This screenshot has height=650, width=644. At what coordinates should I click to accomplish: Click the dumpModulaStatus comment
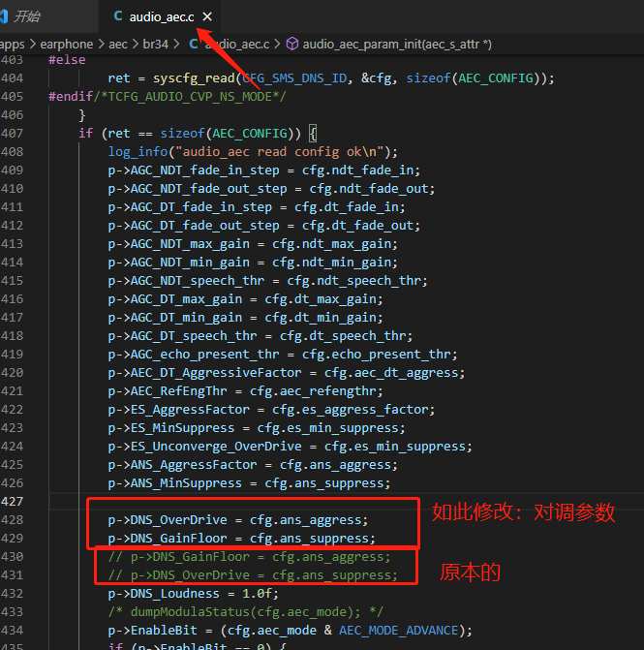point(246,612)
